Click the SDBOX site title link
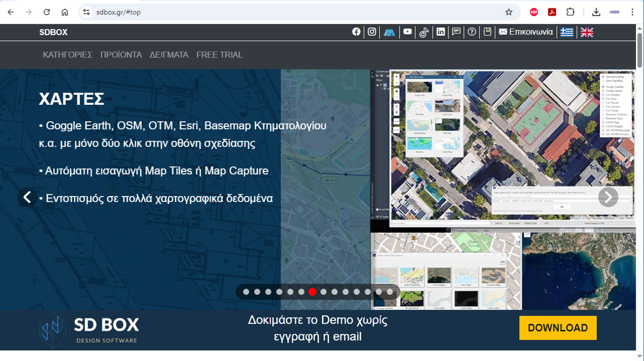The image size is (644, 361). pyautogui.click(x=53, y=32)
